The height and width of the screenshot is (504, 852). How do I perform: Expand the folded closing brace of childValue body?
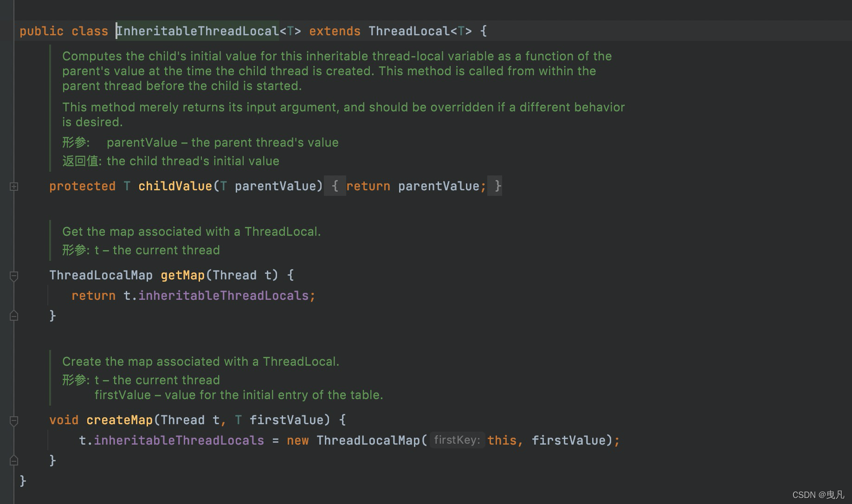click(495, 186)
